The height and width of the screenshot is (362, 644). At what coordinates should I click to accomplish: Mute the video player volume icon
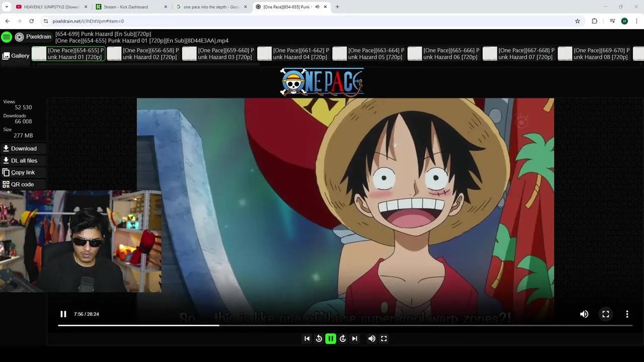coord(584,314)
